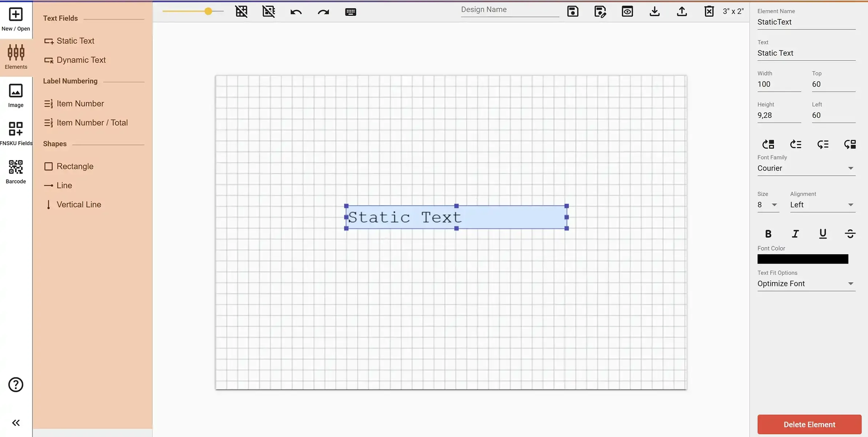Toggle bold formatting
Image resolution: width=868 pixels, height=437 pixels.
(x=768, y=234)
